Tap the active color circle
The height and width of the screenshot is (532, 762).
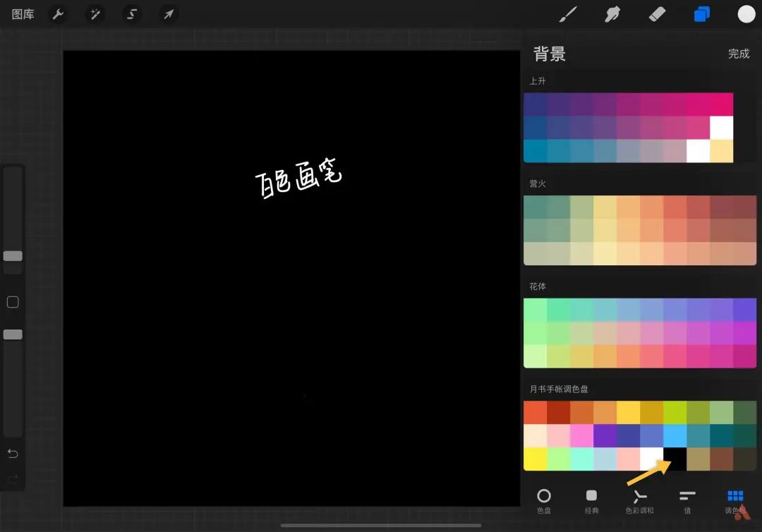tap(746, 14)
